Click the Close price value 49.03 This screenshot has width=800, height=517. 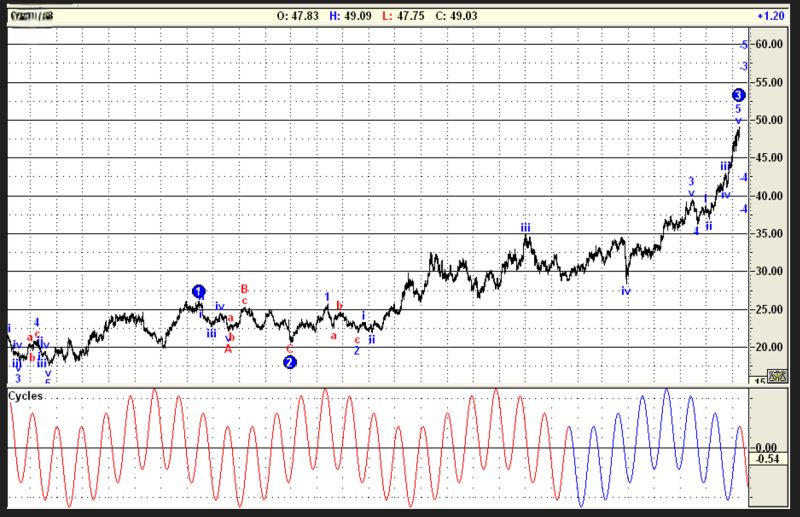click(474, 17)
